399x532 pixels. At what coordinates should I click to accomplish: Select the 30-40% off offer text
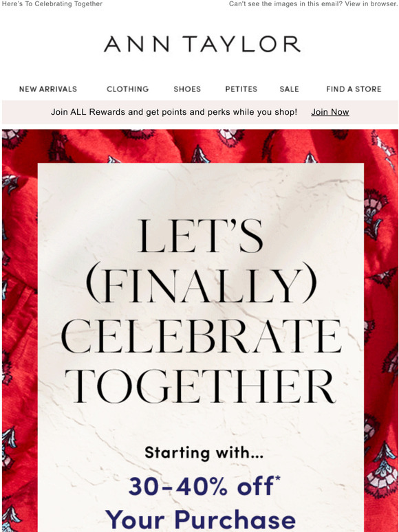click(201, 486)
